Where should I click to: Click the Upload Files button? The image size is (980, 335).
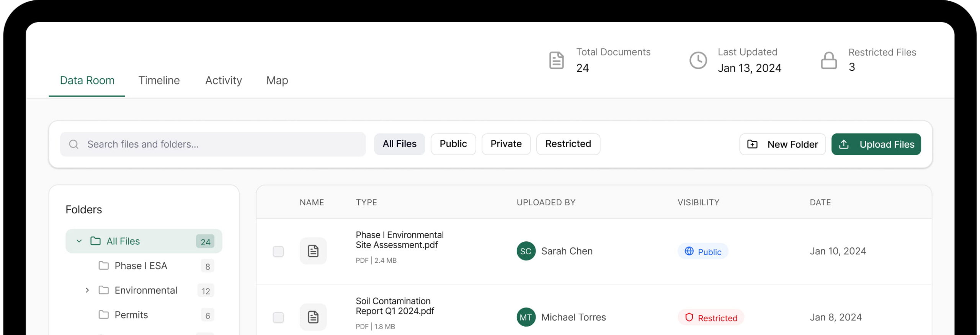(875, 144)
